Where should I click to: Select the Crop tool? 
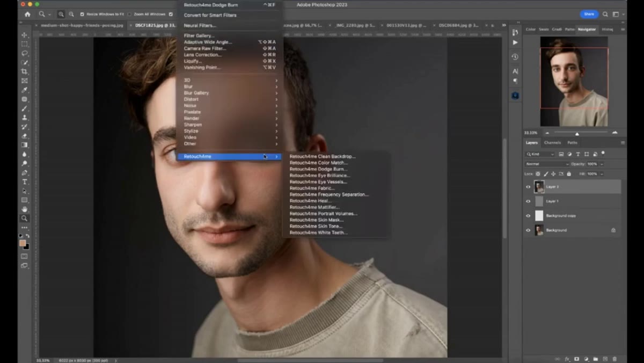[x=25, y=71]
